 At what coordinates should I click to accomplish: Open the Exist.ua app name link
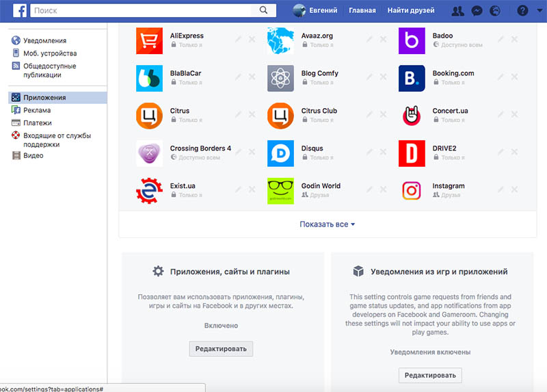click(x=183, y=185)
